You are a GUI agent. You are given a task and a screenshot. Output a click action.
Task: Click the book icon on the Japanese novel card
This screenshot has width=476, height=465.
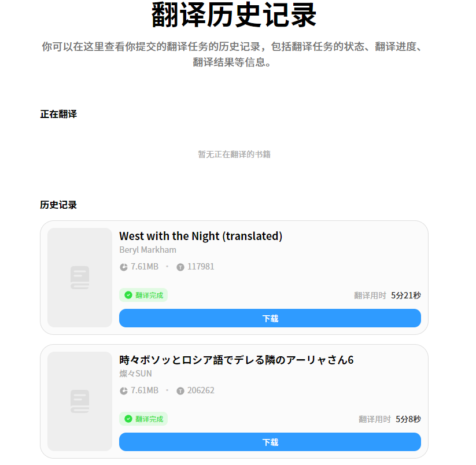point(80,401)
